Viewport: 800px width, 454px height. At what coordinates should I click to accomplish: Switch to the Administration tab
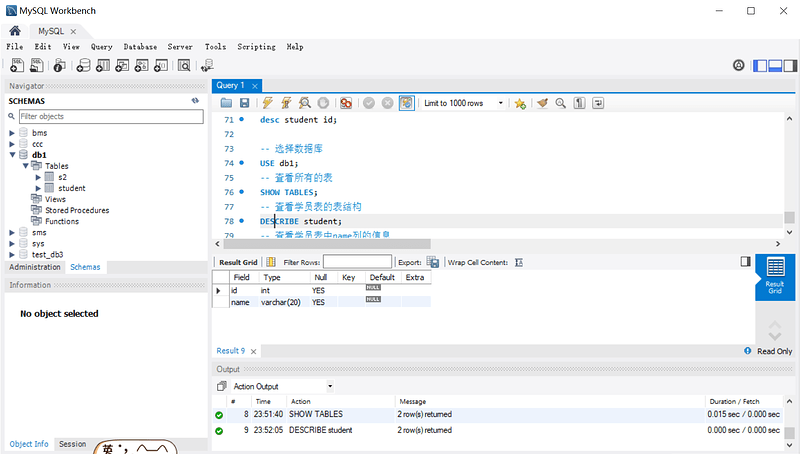pos(35,267)
